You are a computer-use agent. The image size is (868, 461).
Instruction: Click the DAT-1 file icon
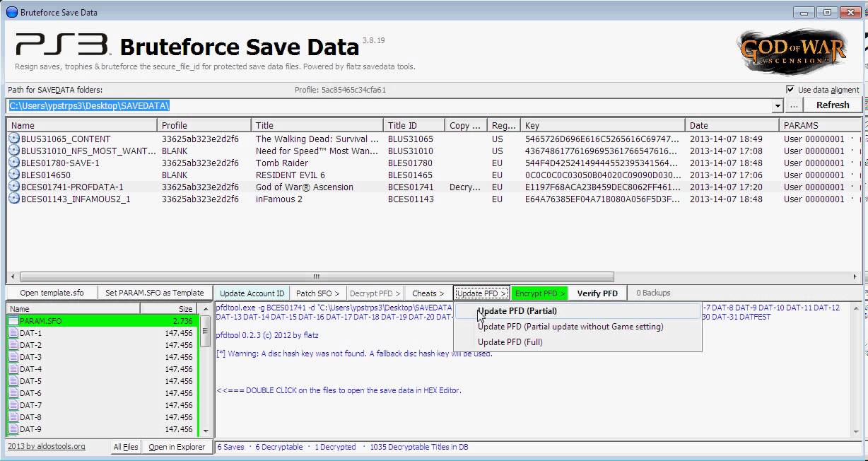(x=13, y=333)
